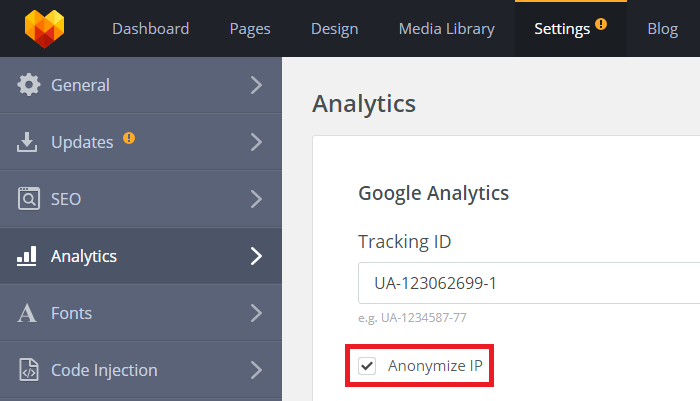Click the Google Analytics heading

point(433,193)
